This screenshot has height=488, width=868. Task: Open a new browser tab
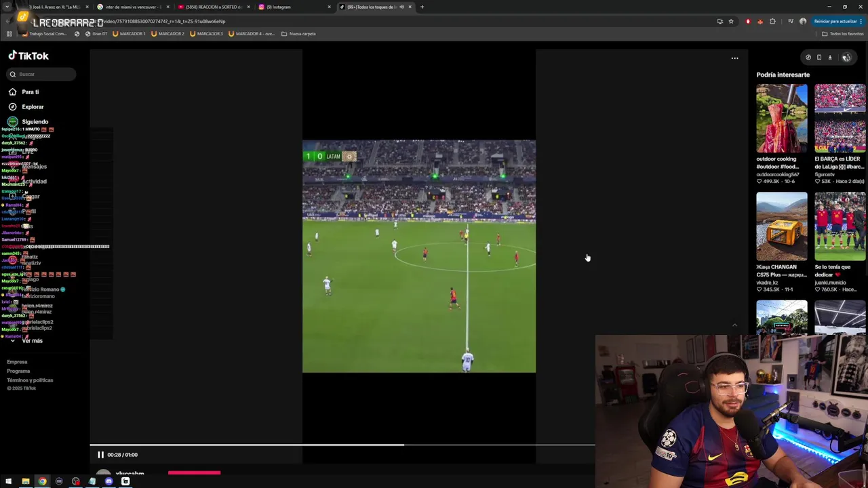click(422, 7)
